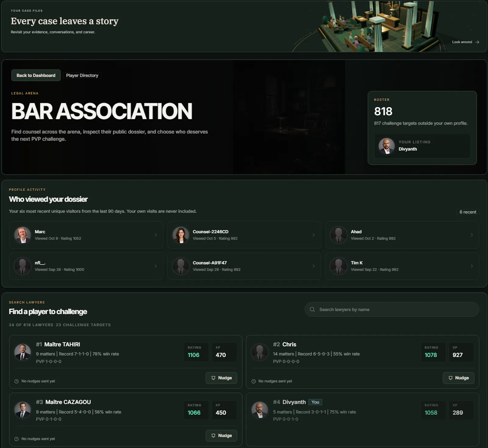Click Chris's silhouette avatar in rankings
The image size is (488, 448).
(260, 352)
